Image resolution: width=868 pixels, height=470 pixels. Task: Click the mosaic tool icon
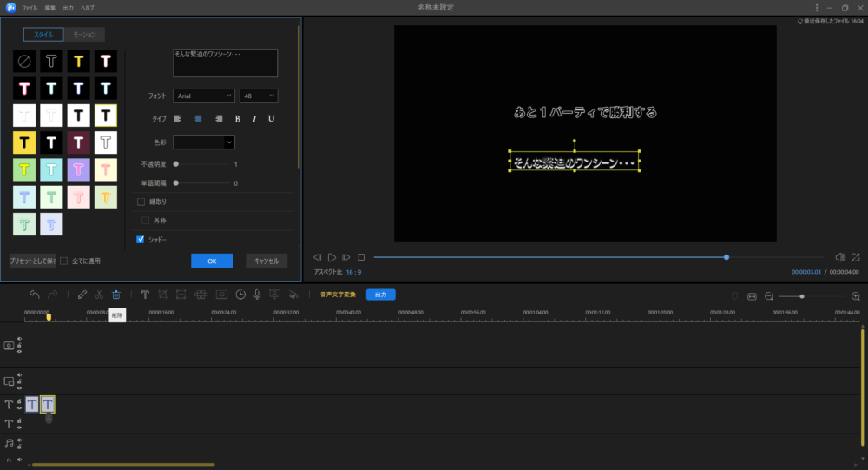pyautogui.click(x=201, y=295)
